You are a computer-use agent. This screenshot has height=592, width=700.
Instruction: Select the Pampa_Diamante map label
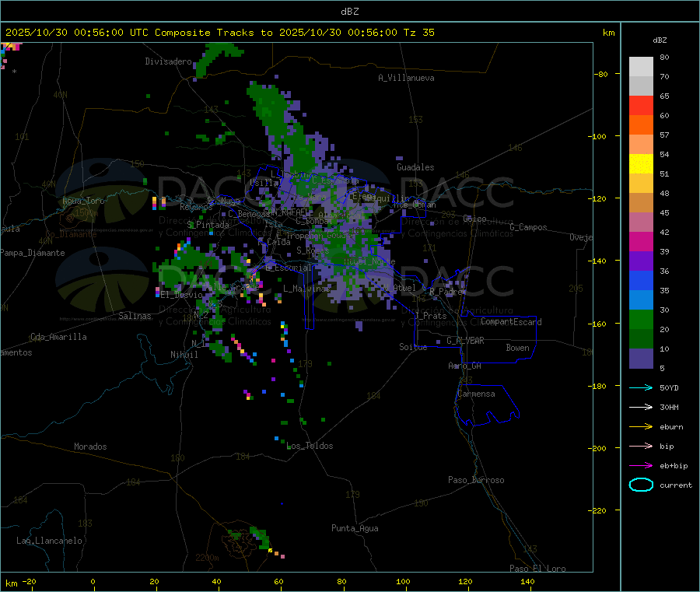[32, 253]
